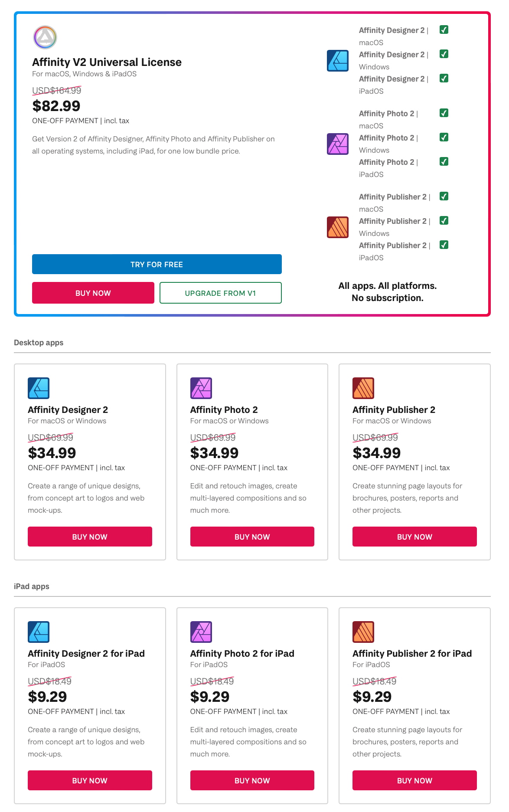The width and height of the screenshot is (509, 812).
Task: Click the Affinity Publisher 2 for iPad icon
Action: 363,632
